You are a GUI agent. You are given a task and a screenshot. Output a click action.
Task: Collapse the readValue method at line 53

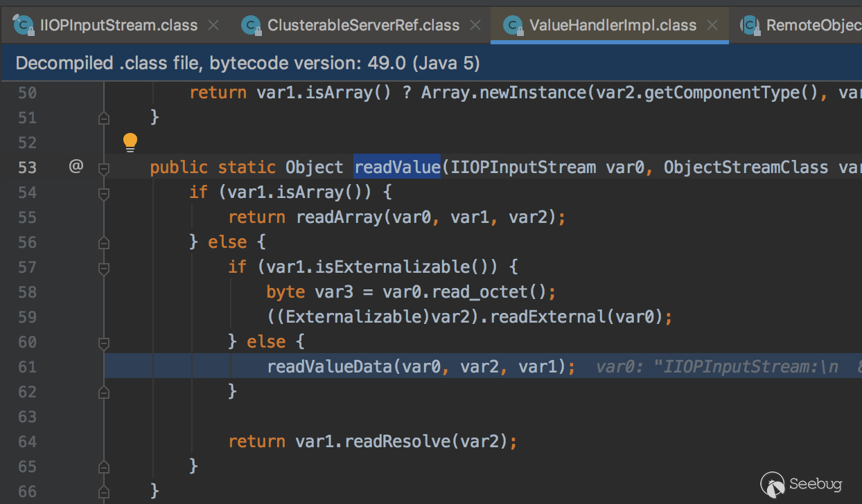point(104,168)
